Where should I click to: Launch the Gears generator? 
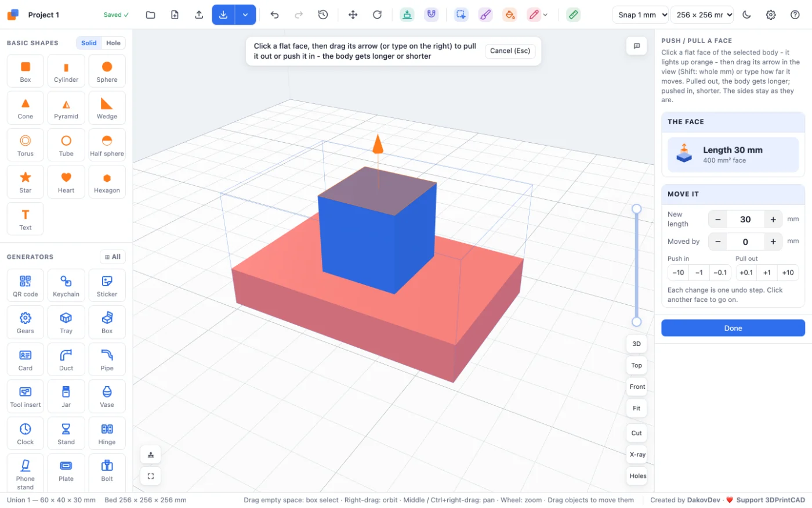coord(26,322)
